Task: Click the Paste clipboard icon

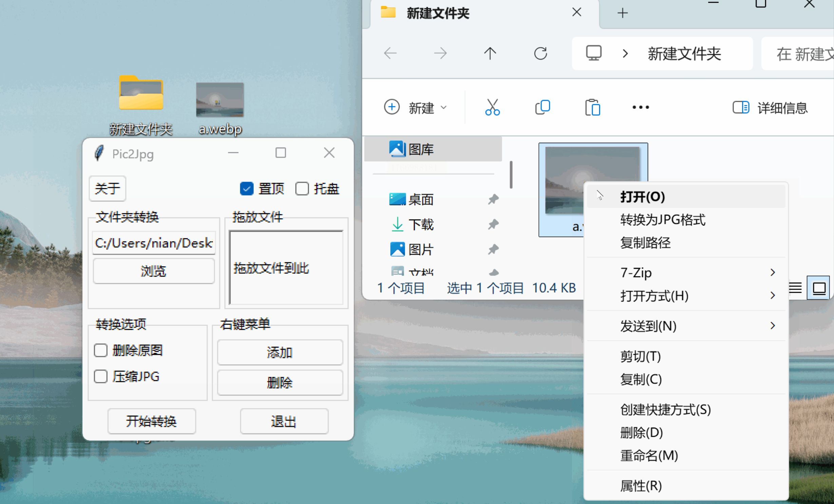Action: point(592,108)
